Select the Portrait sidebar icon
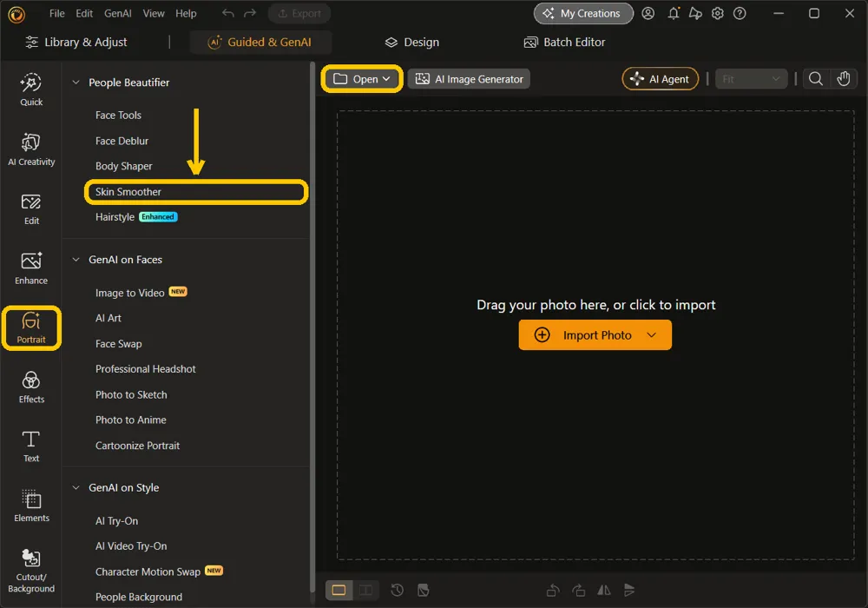This screenshot has height=608, width=868. coord(31,327)
